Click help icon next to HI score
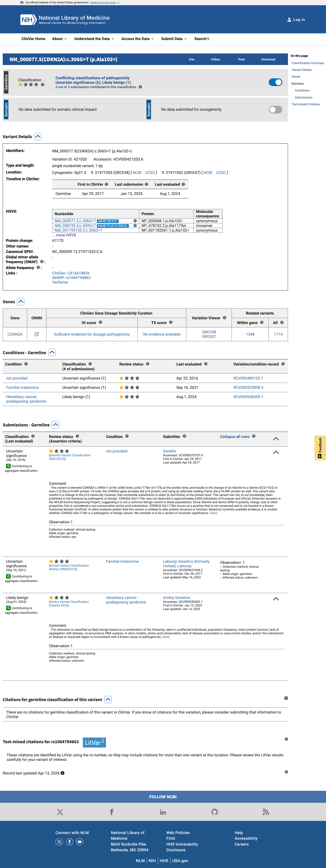Viewport: 326px width, 868px height. click(x=100, y=322)
